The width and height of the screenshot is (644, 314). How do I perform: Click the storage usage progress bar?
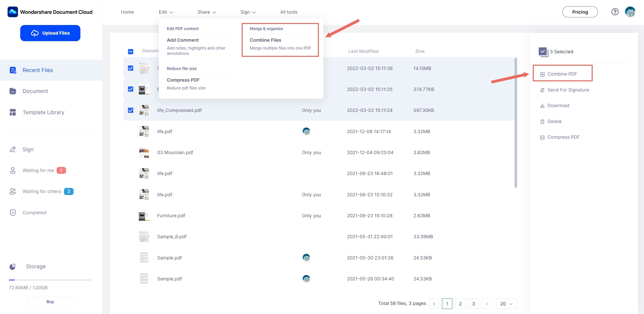(x=50, y=280)
